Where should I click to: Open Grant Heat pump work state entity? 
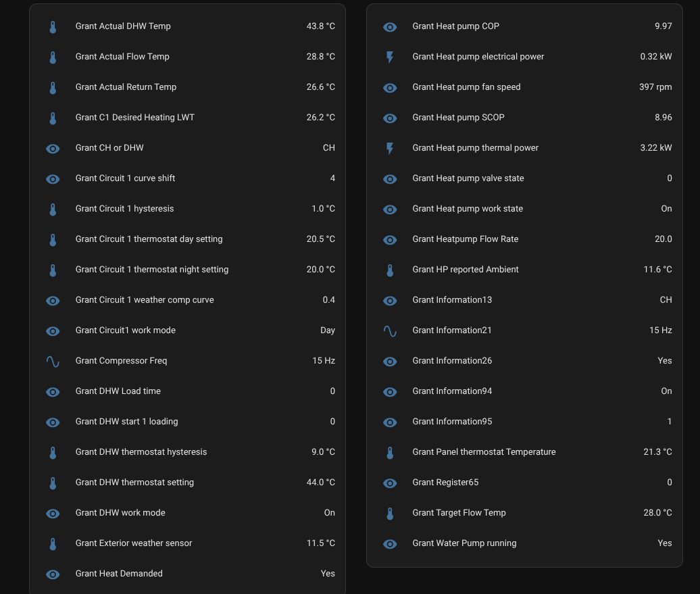pos(468,209)
